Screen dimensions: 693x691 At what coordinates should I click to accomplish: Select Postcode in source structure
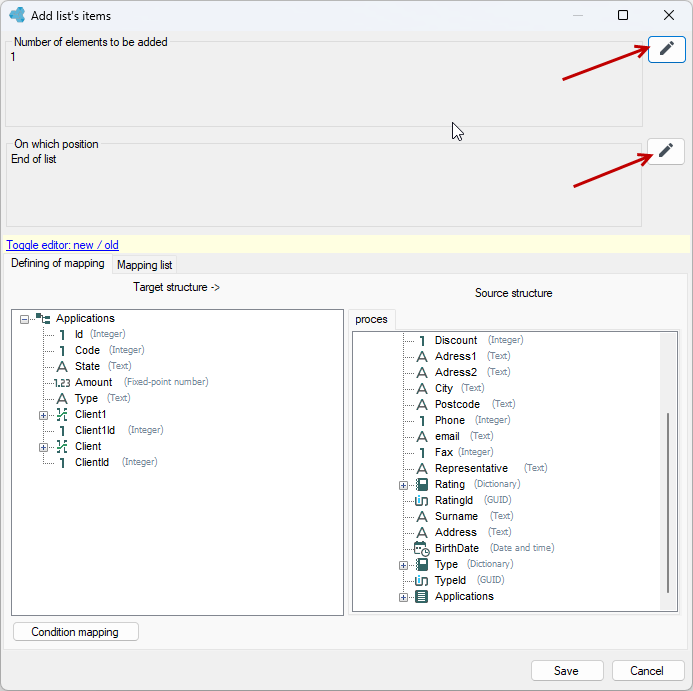tap(457, 404)
